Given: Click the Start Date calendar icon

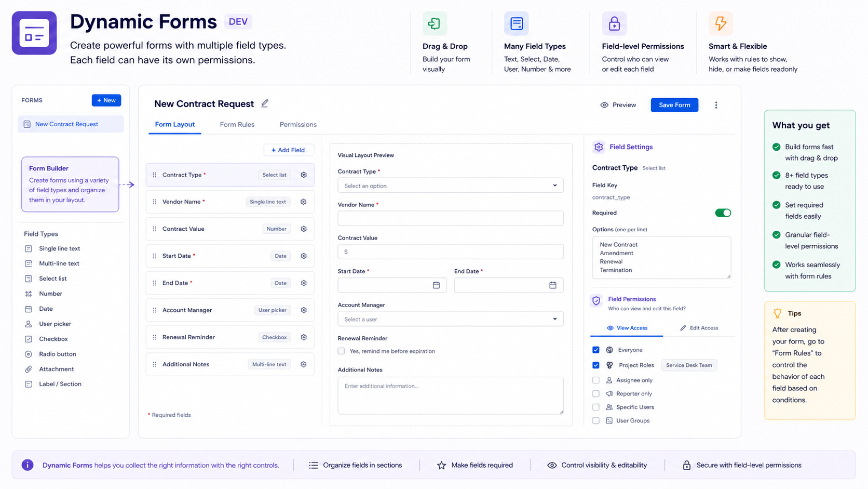Looking at the screenshot, I should (436, 285).
